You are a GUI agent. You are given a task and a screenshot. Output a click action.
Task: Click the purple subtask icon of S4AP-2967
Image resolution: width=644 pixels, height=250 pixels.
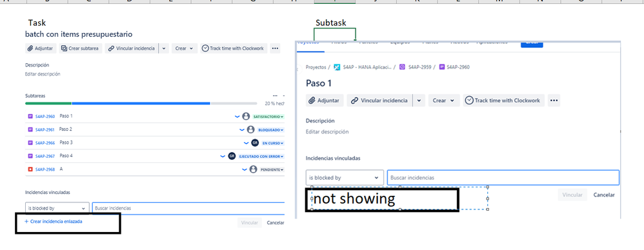[30, 156]
